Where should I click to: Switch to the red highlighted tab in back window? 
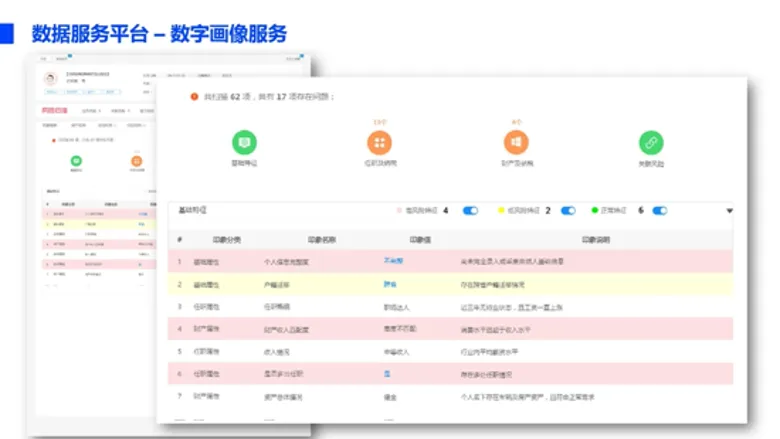54,110
